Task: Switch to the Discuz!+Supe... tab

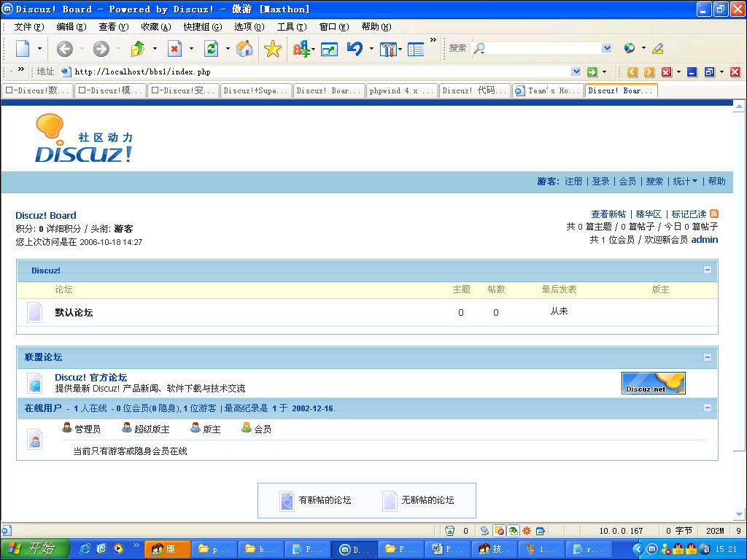Action: click(x=256, y=90)
